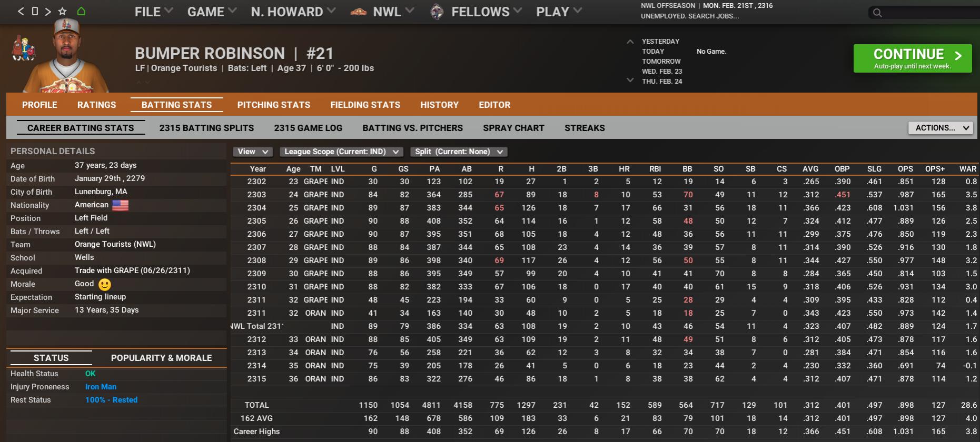Open the NWL league menu

point(393,12)
